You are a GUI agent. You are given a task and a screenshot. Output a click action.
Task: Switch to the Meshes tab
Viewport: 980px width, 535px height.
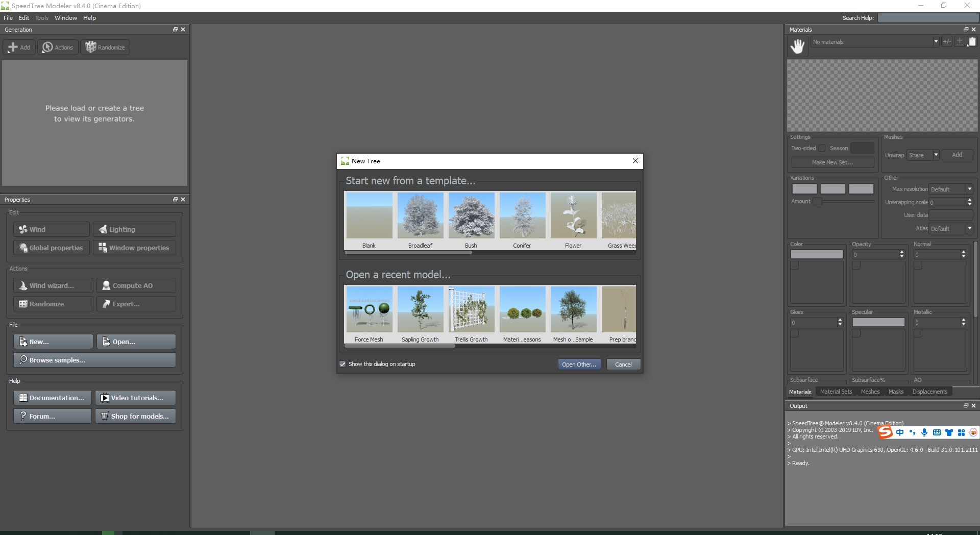coord(870,392)
